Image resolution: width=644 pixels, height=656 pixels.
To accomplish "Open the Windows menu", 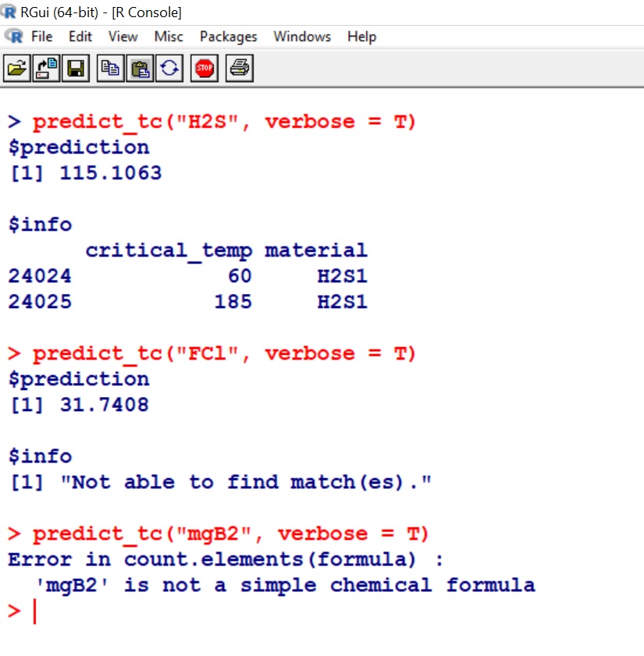I will [302, 37].
